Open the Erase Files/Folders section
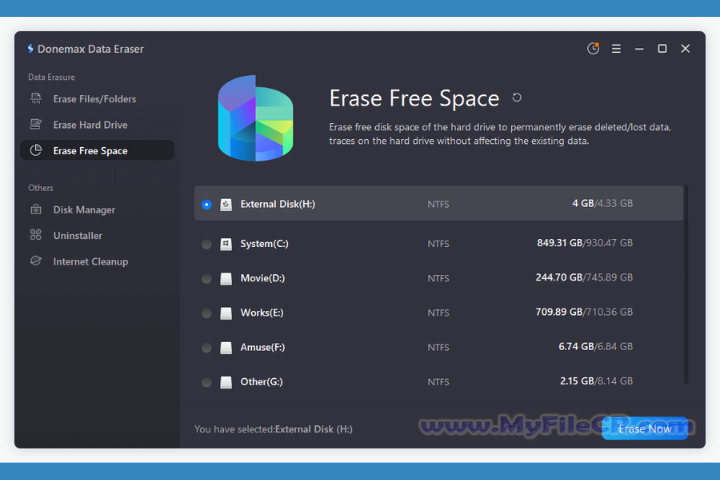The image size is (720, 480). pos(97,99)
